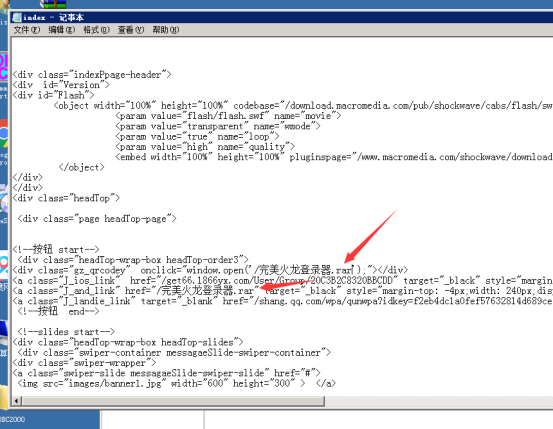Click the horizontal scrollbar left arrow
The height and width of the screenshot is (429, 553).
(x=17, y=401)
